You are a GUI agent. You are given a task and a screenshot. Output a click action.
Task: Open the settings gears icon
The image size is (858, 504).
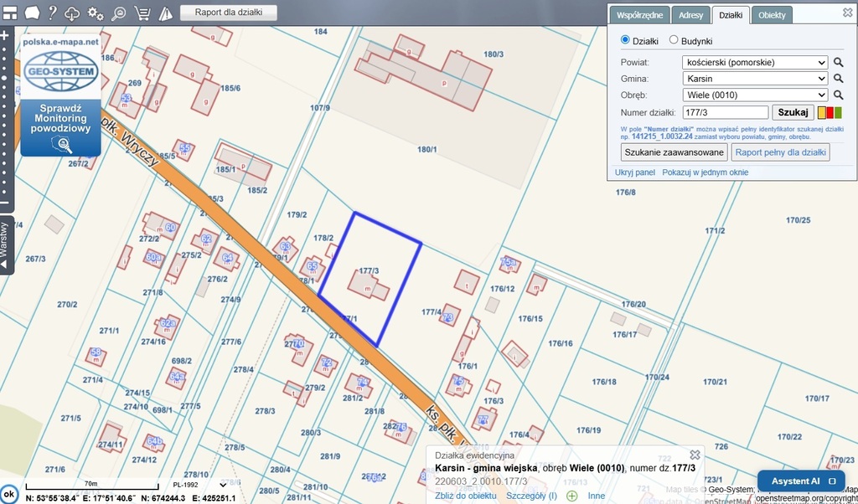pos(96,13)
